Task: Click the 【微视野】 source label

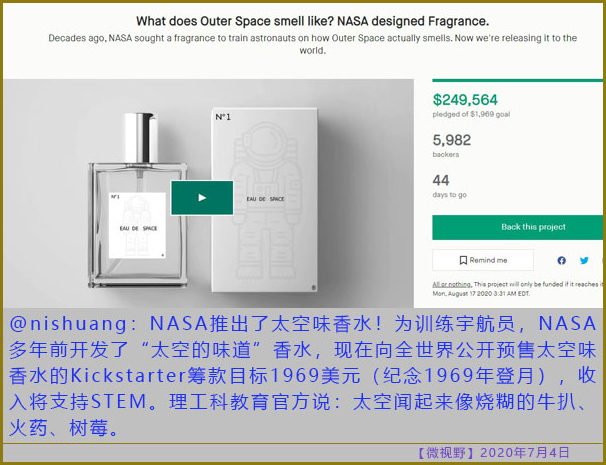Action: (446, 453)
